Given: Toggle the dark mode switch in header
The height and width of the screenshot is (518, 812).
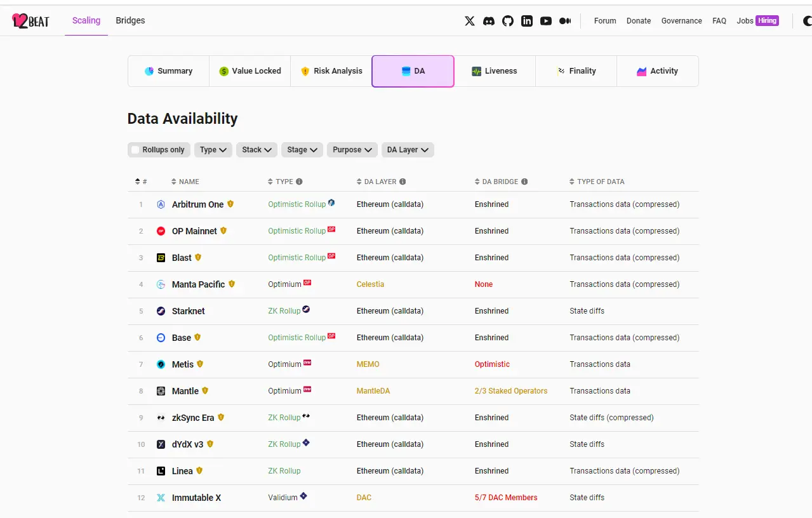Looking at the screenshot, I should click(807, 21).
